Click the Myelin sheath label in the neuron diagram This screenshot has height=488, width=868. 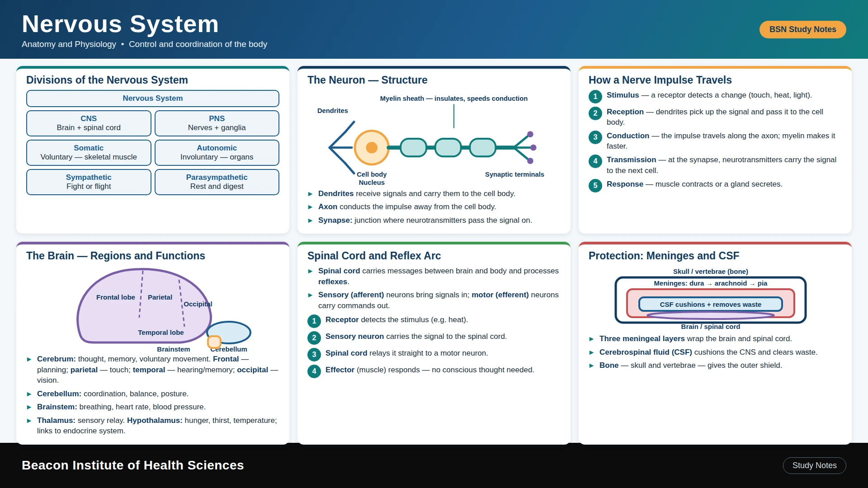click(453, 99)
